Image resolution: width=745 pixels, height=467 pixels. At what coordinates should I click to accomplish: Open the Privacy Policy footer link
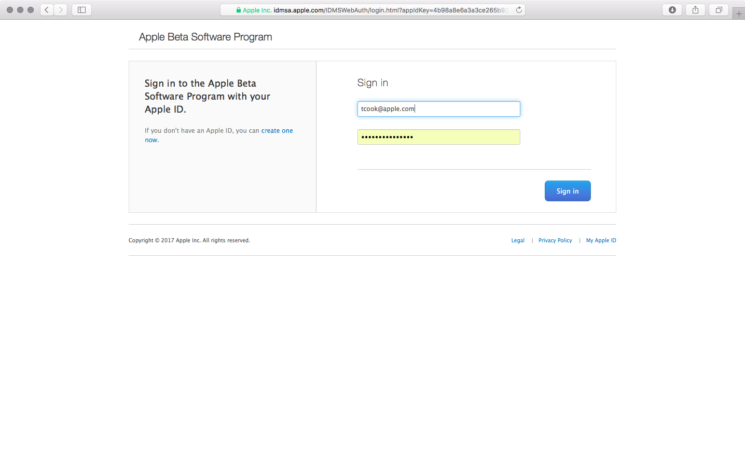tap(555, 240)
